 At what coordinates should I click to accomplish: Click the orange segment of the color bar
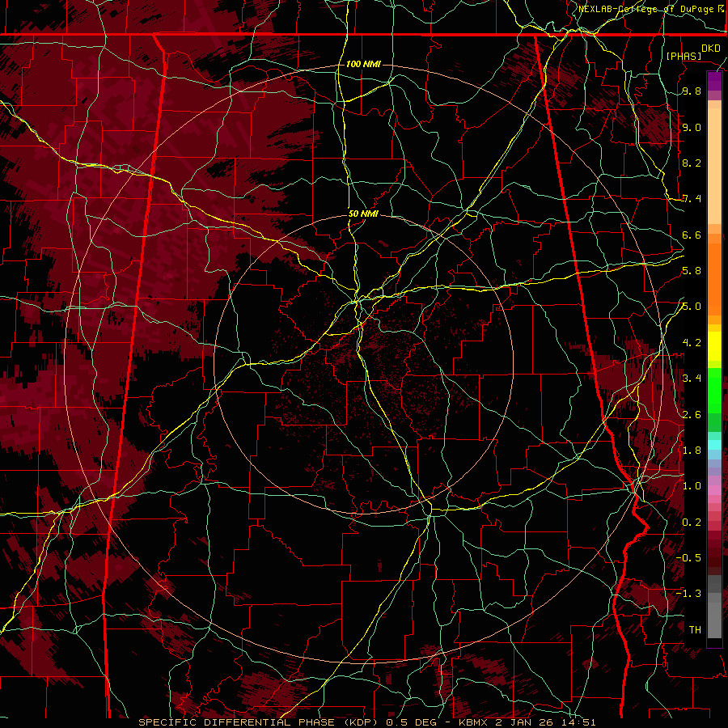pos(714,279)
